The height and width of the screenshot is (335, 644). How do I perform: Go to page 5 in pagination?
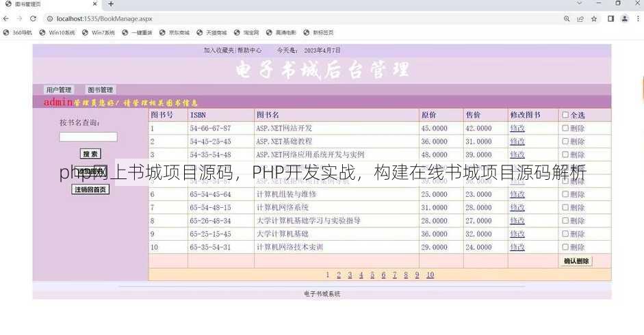pyautogui.click(x=372, y=275)
